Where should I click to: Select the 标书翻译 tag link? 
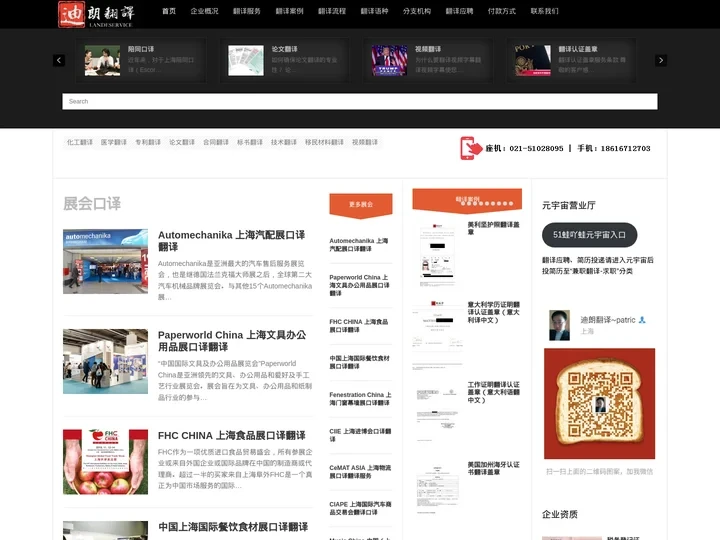click(x=250, y=142)
